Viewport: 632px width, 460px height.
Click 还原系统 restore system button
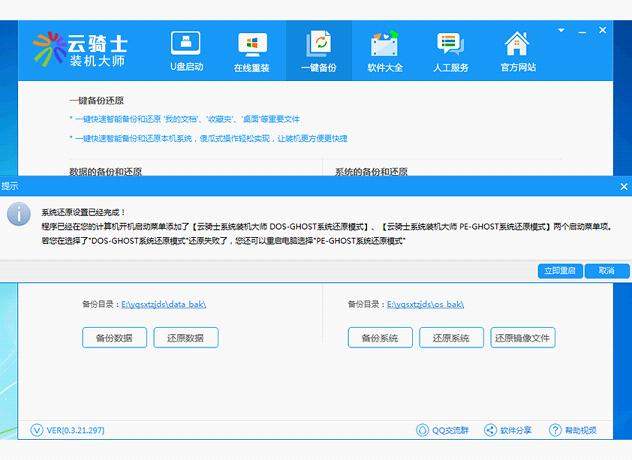tap(451, 338)
